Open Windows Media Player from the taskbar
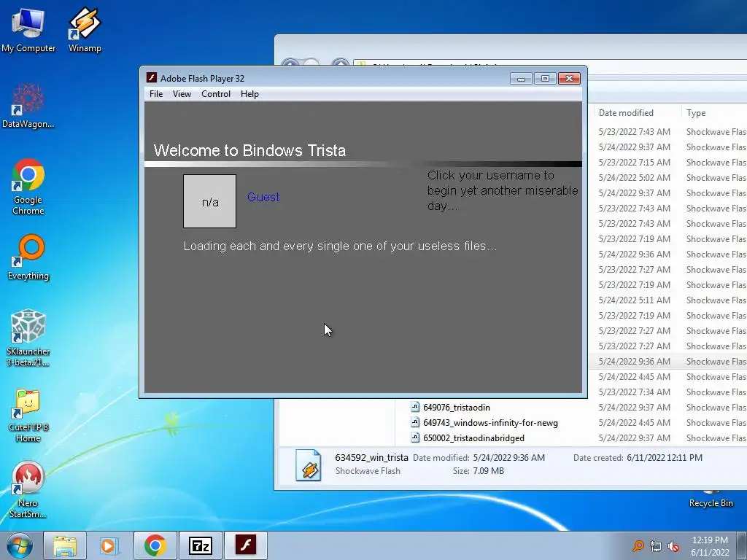The image size is (747, 560). coord(108,545)
